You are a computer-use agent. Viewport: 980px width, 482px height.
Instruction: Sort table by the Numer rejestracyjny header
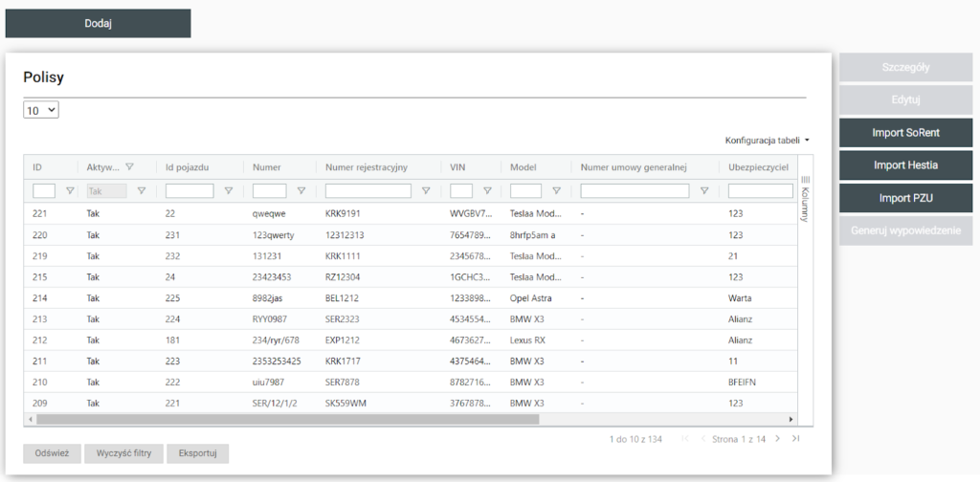[367, 167]
